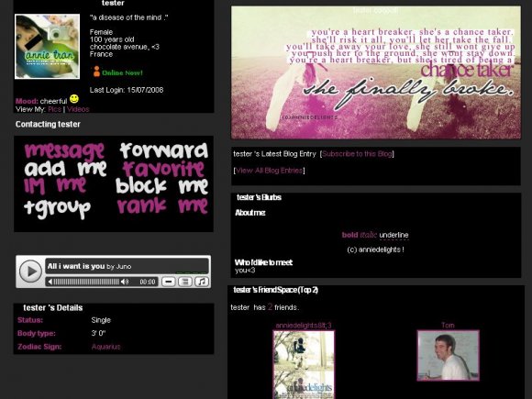Click the Aquarius zodiac sign link
The height and width of the screenshot is (399, 532).
point(105,347)
